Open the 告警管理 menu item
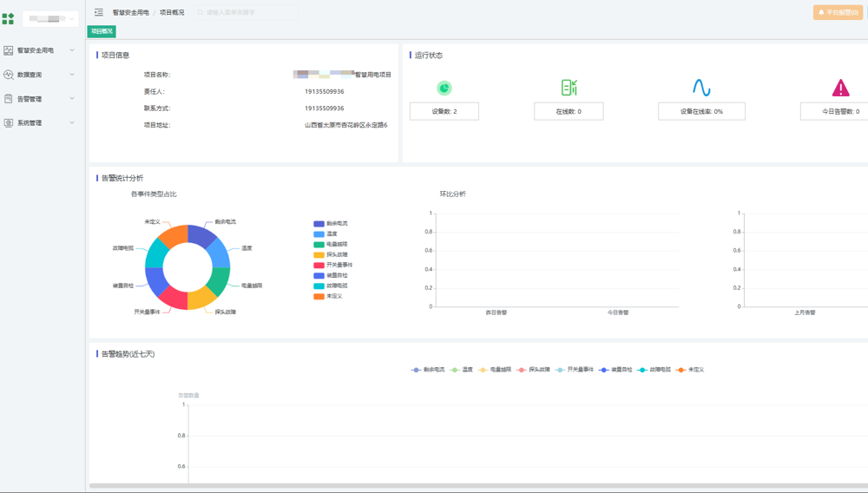Image resolution: width=868 pixels, height=493 pixels. tap(30, 99)
